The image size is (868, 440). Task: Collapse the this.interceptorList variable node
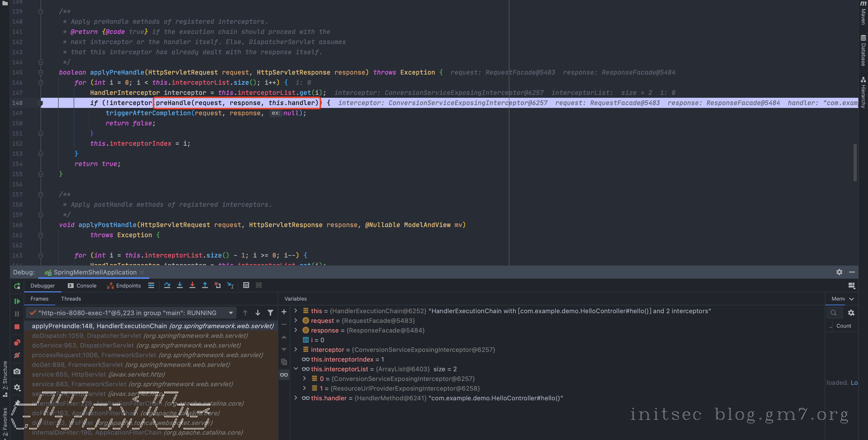click(296, 369)
